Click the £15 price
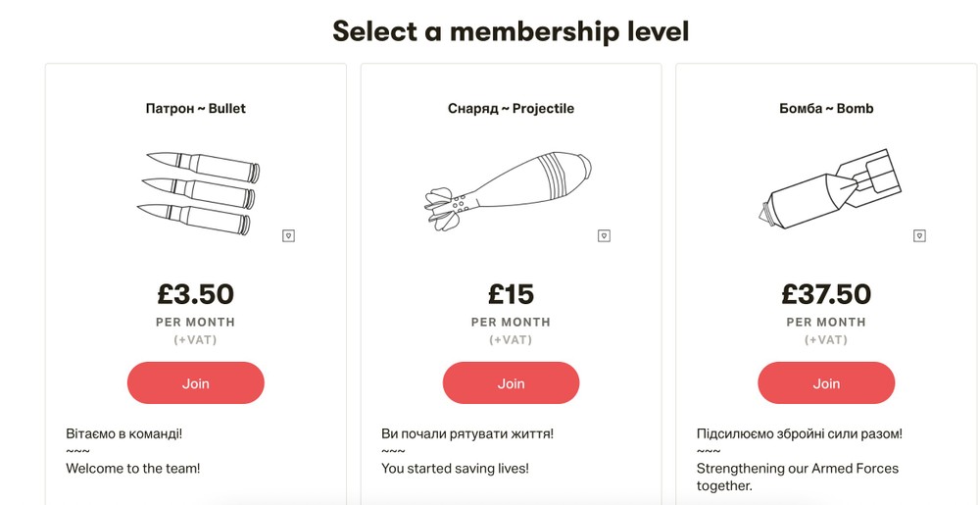Viewport: 980px width, 505px height. (x=511, y=293)
